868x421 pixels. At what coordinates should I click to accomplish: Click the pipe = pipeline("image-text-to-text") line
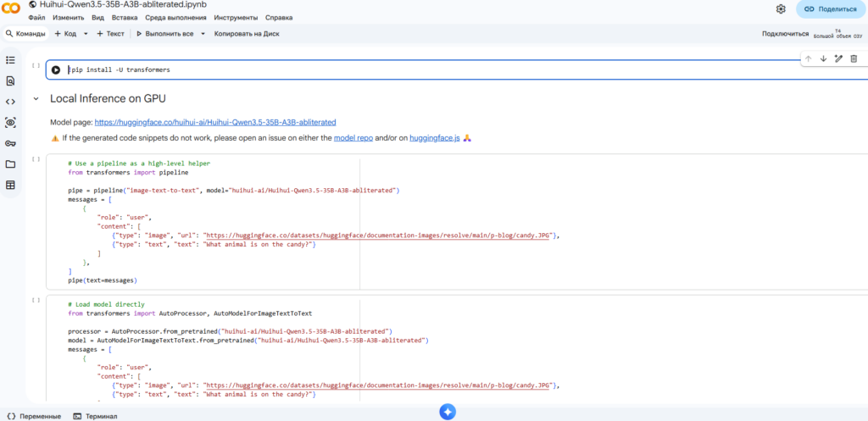pos(234,191)
